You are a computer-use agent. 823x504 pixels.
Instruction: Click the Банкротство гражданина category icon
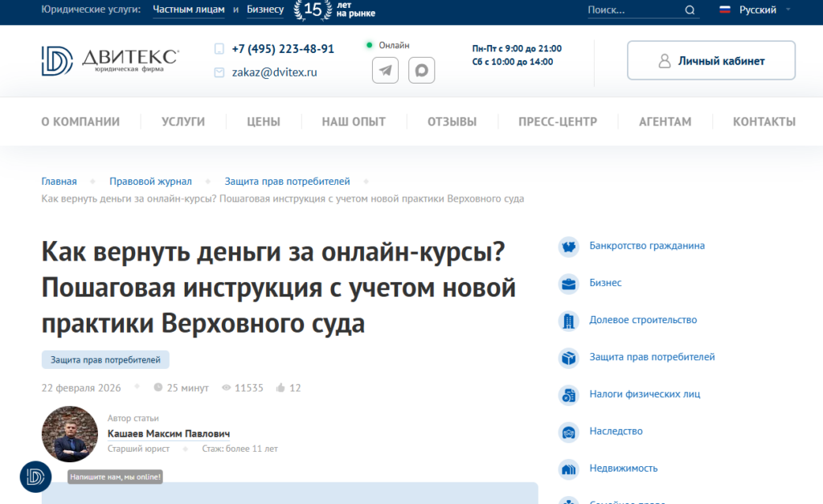pos(569,246)
